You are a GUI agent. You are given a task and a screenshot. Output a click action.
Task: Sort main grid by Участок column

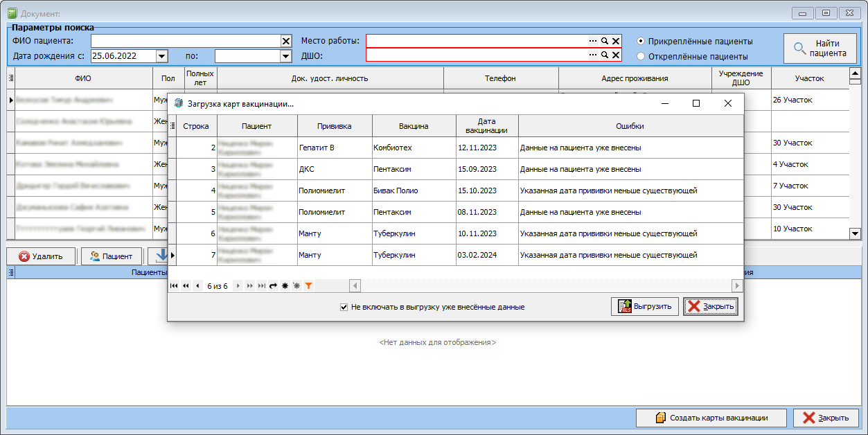810,78
